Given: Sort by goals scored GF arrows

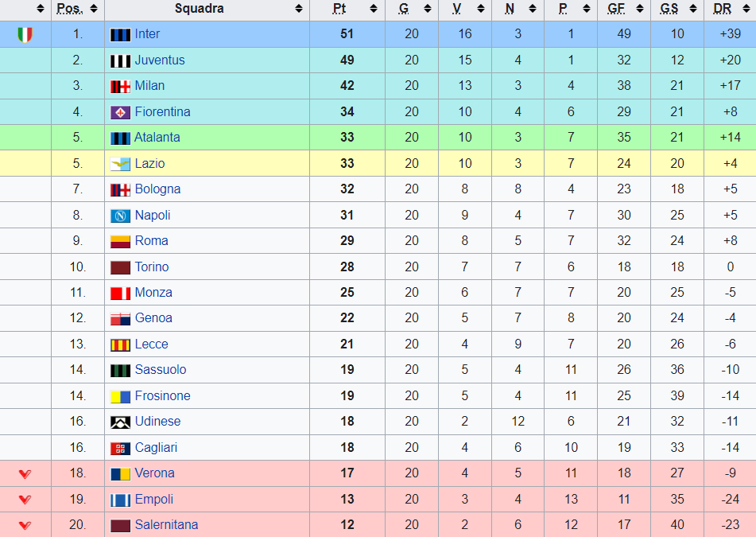Looking at the screenshot, I should tap(640, 9).
